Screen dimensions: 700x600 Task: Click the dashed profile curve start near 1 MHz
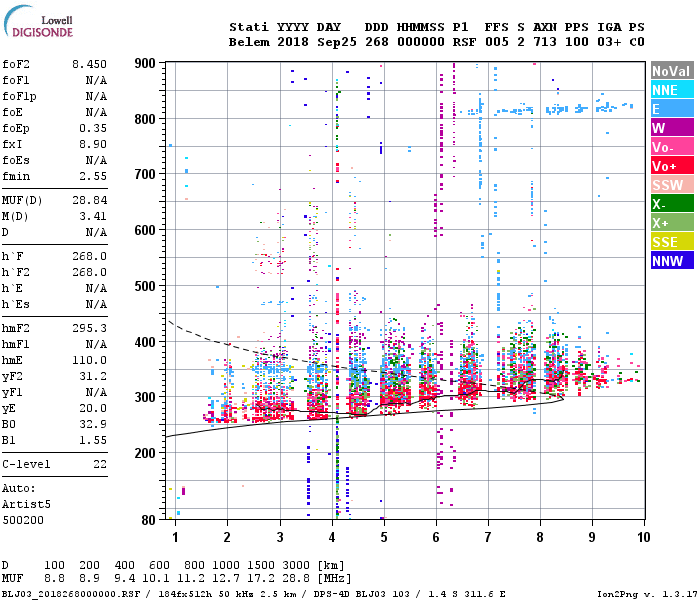coord(172,323)
